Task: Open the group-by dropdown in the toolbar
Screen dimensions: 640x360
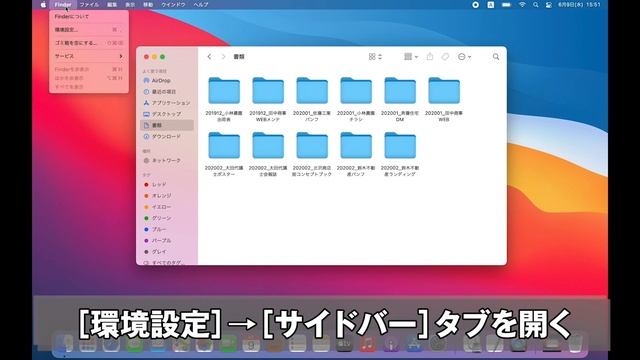Action: click(411, 57)
